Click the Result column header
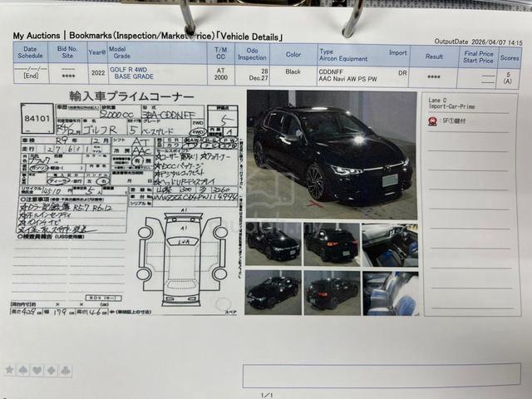The height and width of the screenshot is (399, 532). (434, 57)
